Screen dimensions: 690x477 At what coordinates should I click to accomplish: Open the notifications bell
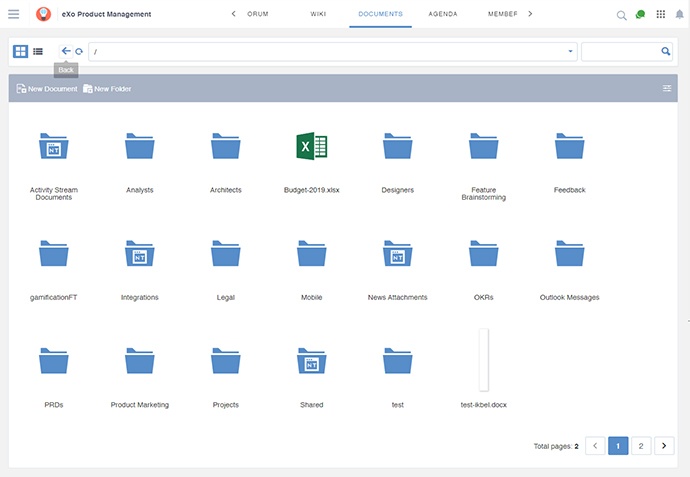678,15
